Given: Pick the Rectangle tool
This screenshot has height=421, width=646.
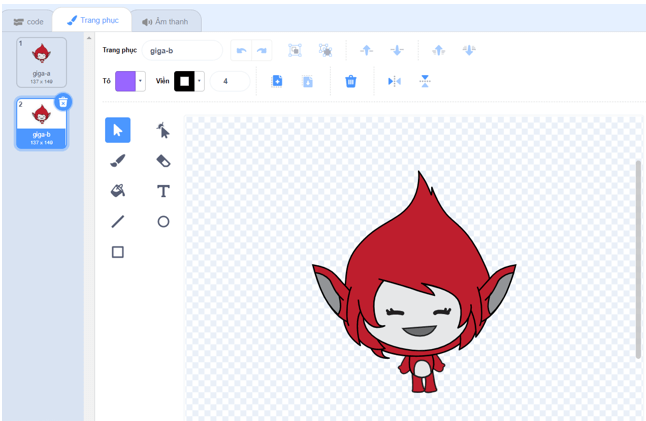Looking at the screenshot, I should pos(117,252).
